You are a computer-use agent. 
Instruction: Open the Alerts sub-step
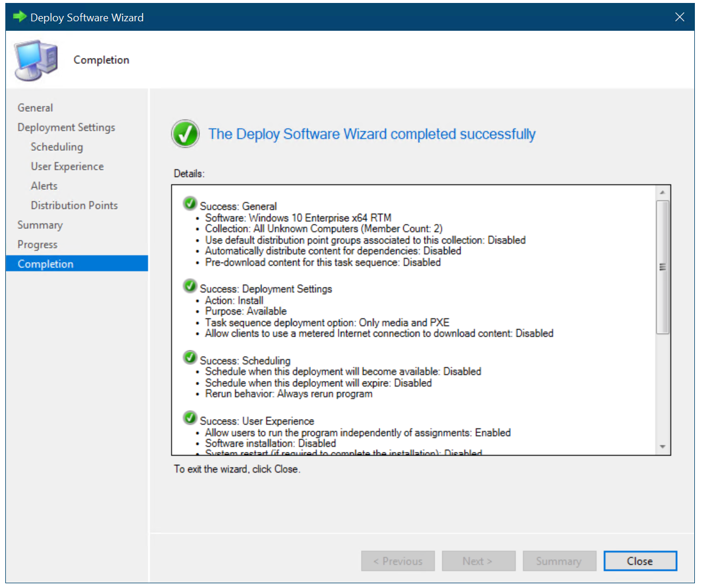(44, 186)
